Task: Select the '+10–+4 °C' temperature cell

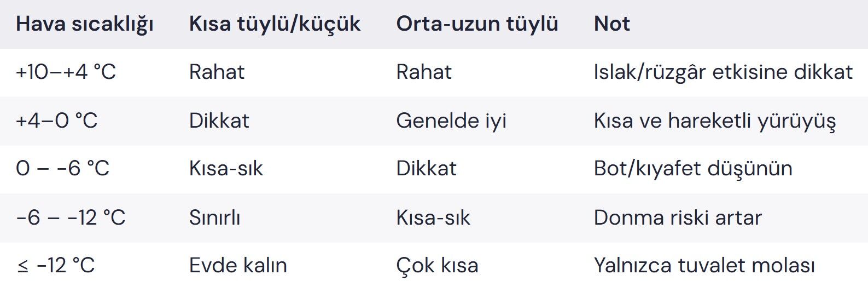Action: coord(66,72)
